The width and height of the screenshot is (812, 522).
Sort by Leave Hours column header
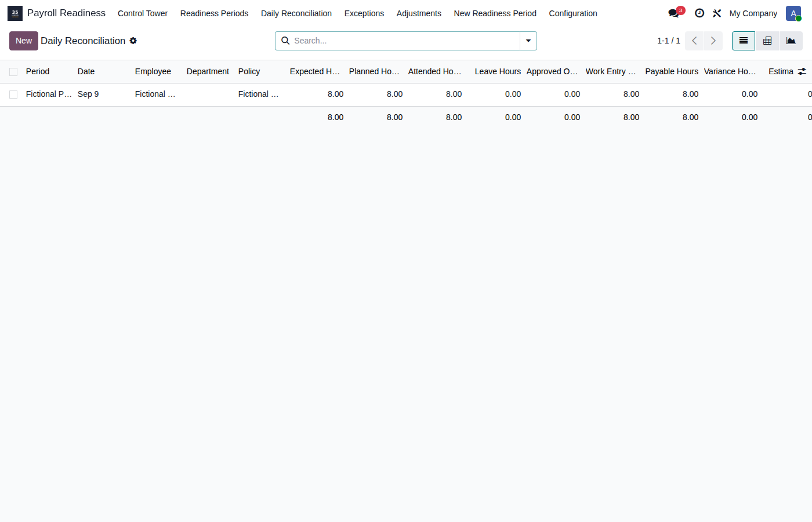coord(498,71)
